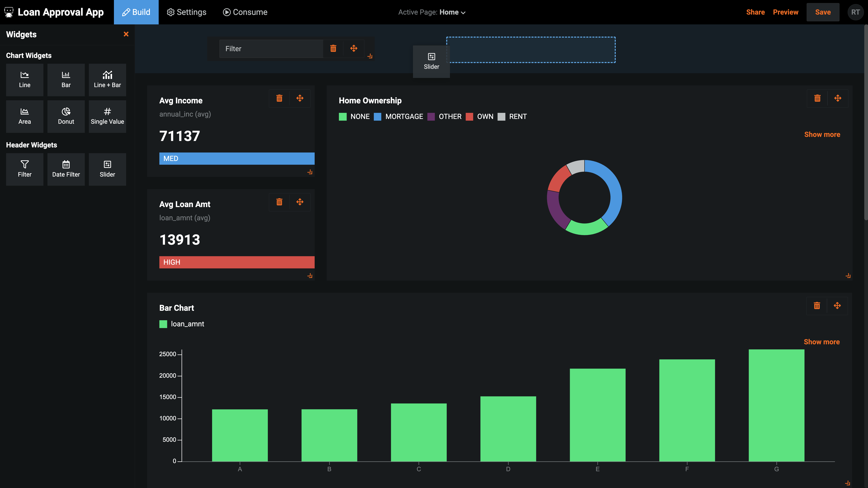Screen dimensions: 868x488
Task: Save the application
Action: [823, 12]
